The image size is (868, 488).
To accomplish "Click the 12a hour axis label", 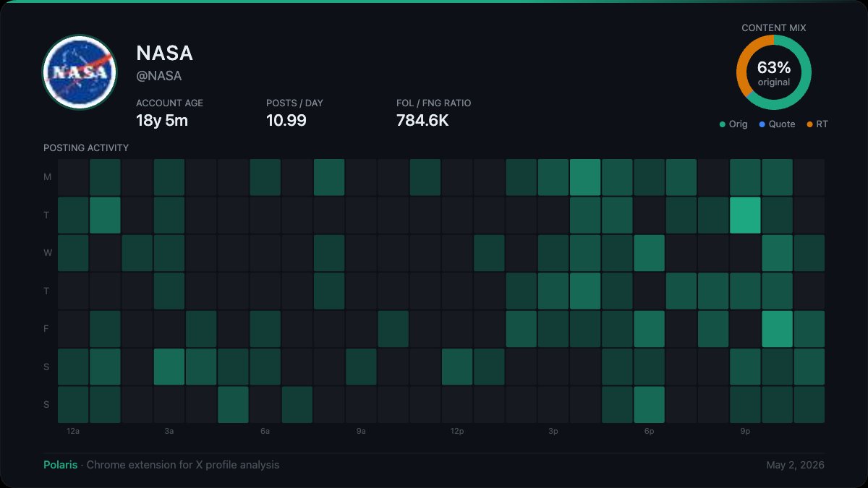I will pyautogui.click(x=73, y=431).
